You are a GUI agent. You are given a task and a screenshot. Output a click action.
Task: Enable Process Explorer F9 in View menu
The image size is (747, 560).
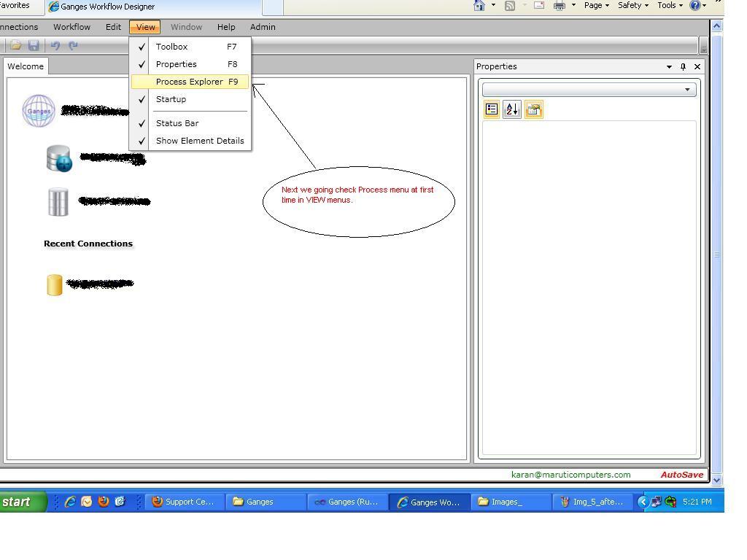click(x=190, y=82)
